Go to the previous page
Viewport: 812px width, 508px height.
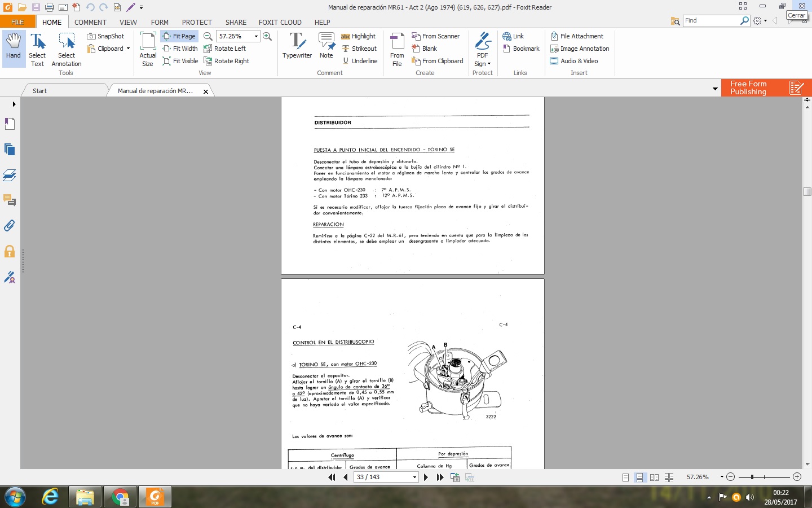345,477
